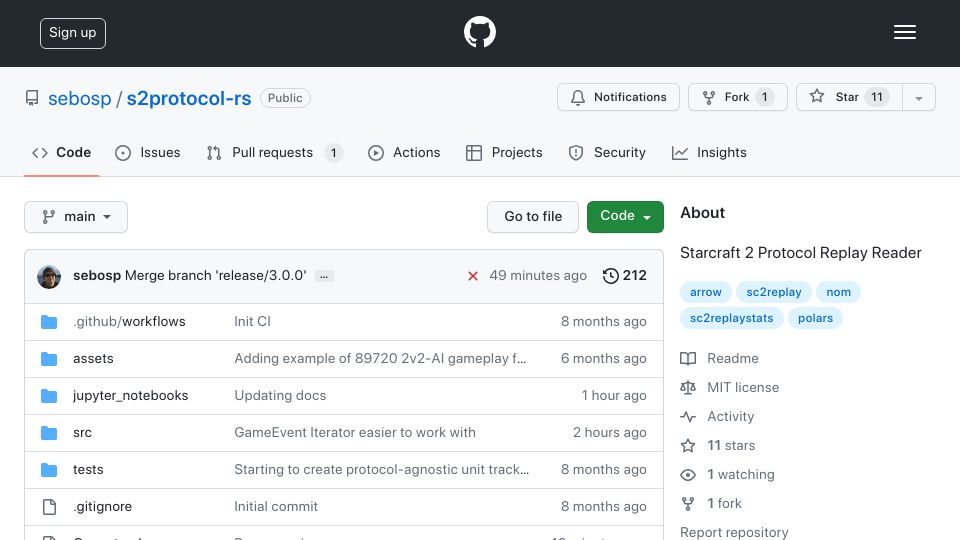960x540 pixels.
Task: Click the Report repository link
Action: click(x=734, y=532)
